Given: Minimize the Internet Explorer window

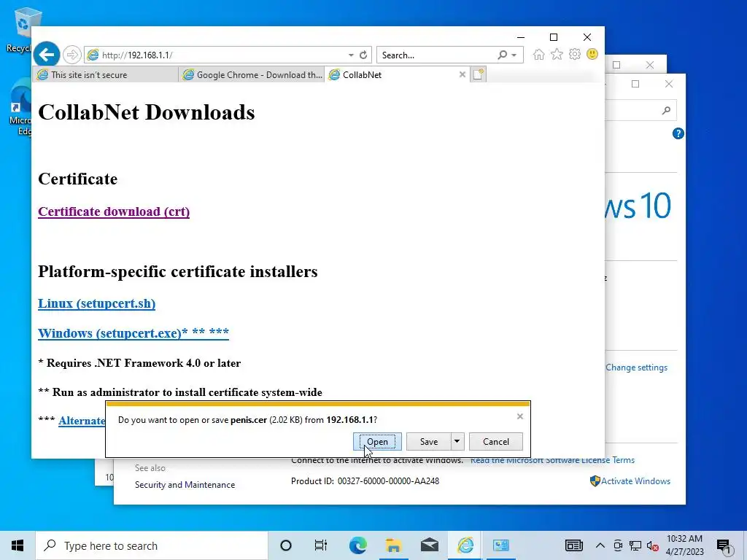Looking at the screenshot, I should click(521, 37).
